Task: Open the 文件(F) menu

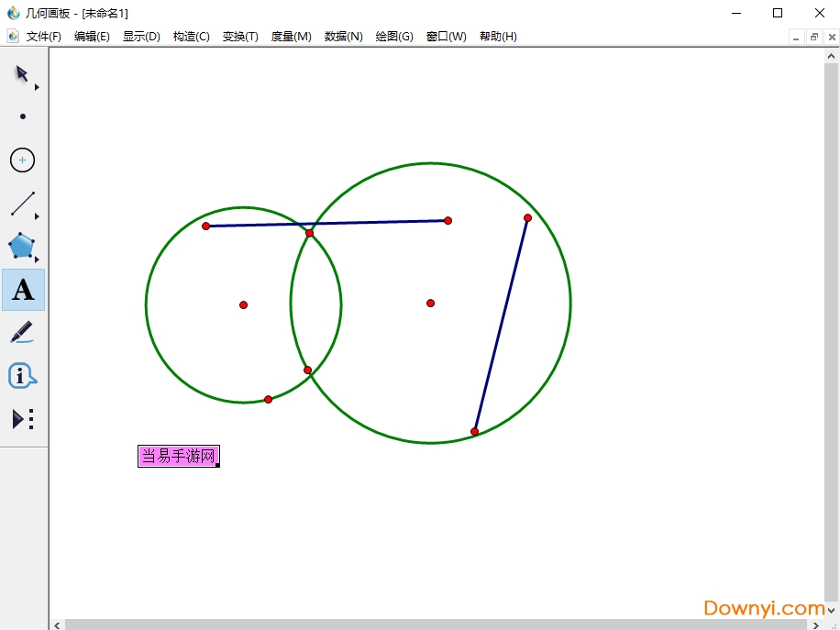Action: [x=43, y=37]
